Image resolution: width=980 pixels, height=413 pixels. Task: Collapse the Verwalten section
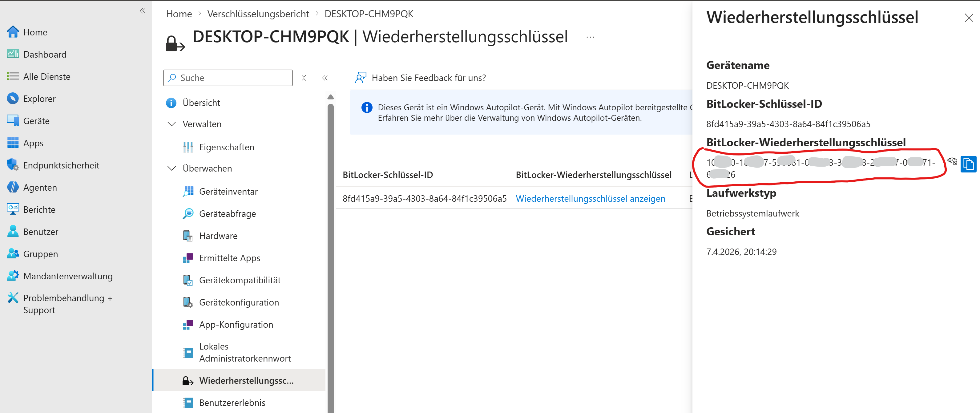(172, 124)
